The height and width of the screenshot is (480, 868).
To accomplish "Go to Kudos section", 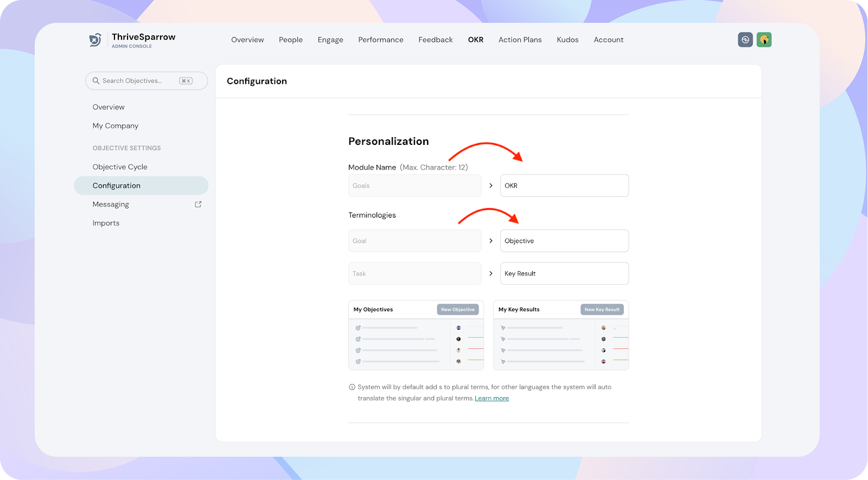I will coord(567,40).
